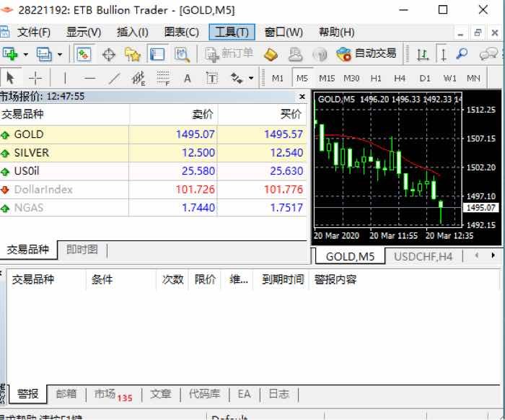
Task: Expand the new chart dropdown arrow
Action: pyautogui.click(x=25, y=54)
